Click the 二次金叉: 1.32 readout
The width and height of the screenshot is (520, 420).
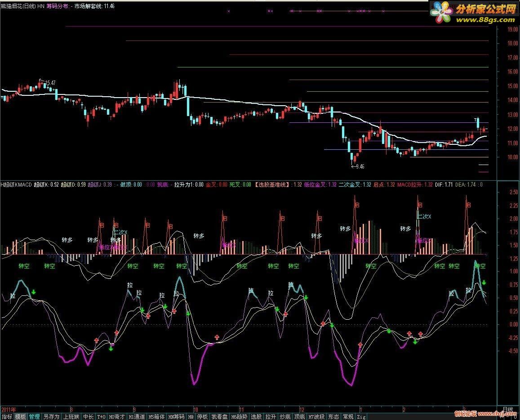pos(355,184)
